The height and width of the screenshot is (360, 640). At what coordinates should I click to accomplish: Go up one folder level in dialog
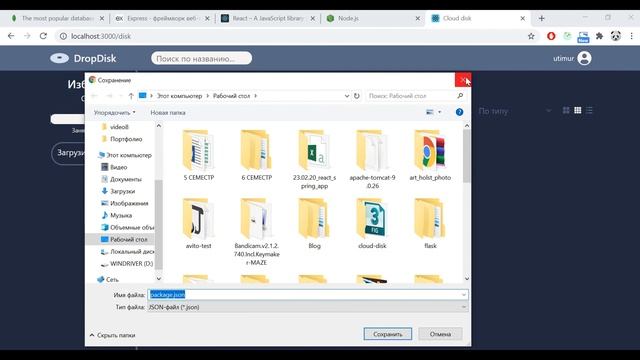click(x=131, y=96)
